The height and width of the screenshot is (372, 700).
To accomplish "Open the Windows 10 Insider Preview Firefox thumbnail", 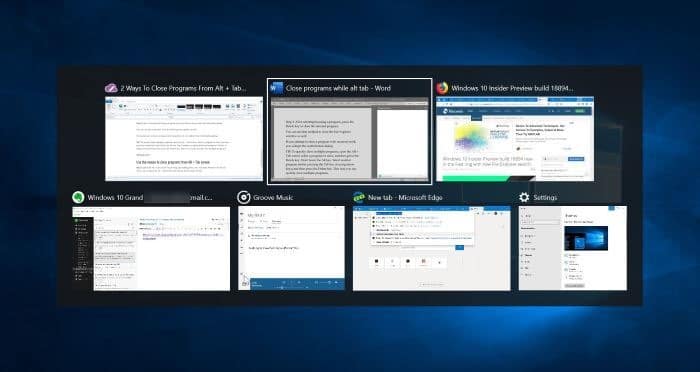I will (x=515, y=139).
